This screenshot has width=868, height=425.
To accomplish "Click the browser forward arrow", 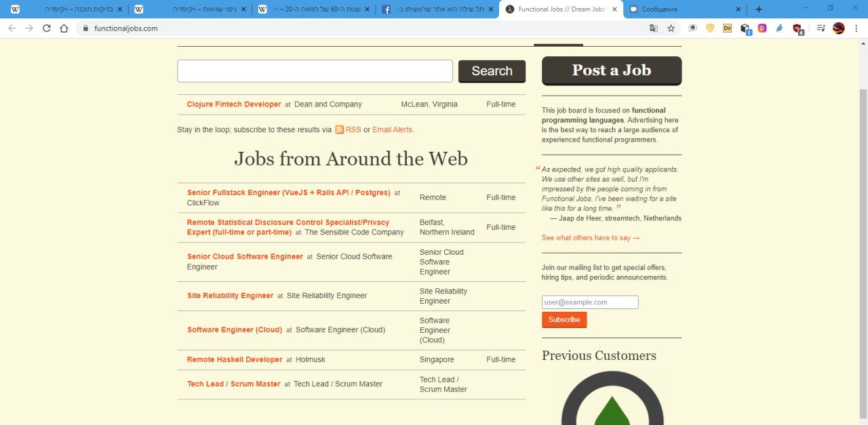I will pyautogui.click(x=29, y=28).
